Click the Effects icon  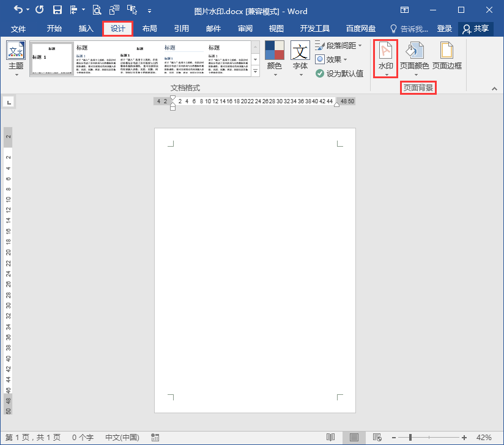[320, 59]
